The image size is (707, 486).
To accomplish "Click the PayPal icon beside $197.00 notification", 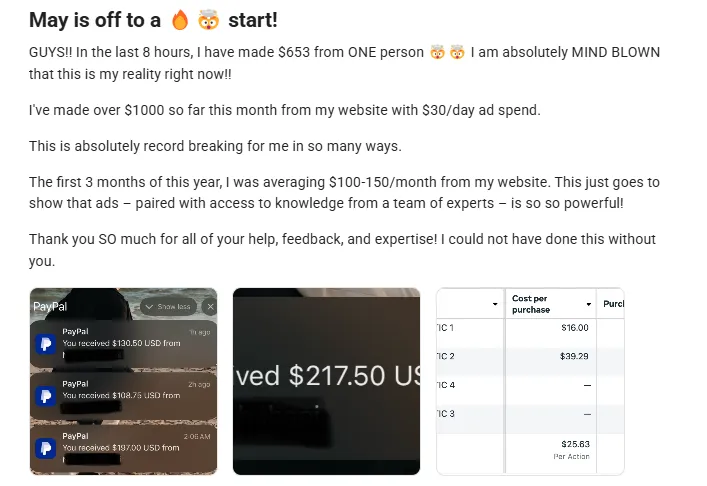I will point(46,449).
